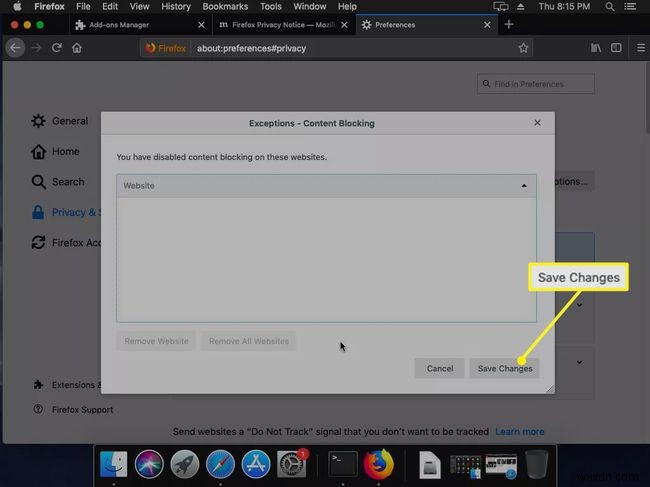Sort by Website column header
The height and width of the screenshot is (487, 650).
coord(326,186)
